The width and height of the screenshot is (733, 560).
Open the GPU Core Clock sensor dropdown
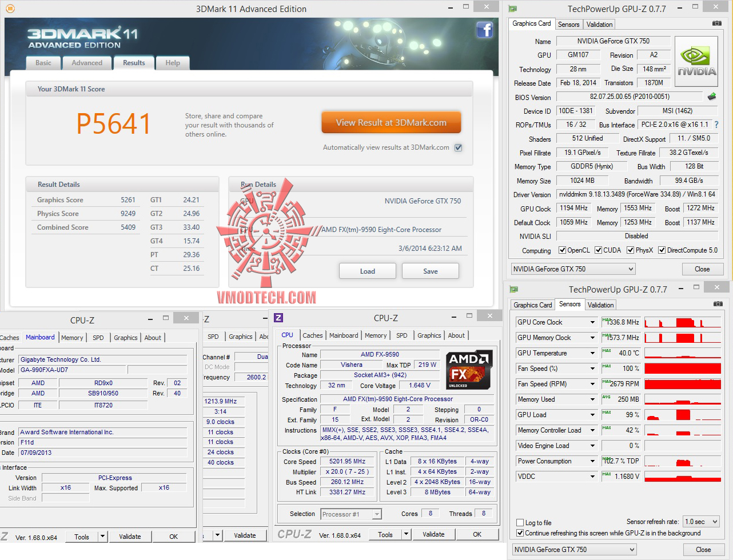[592, 322]
